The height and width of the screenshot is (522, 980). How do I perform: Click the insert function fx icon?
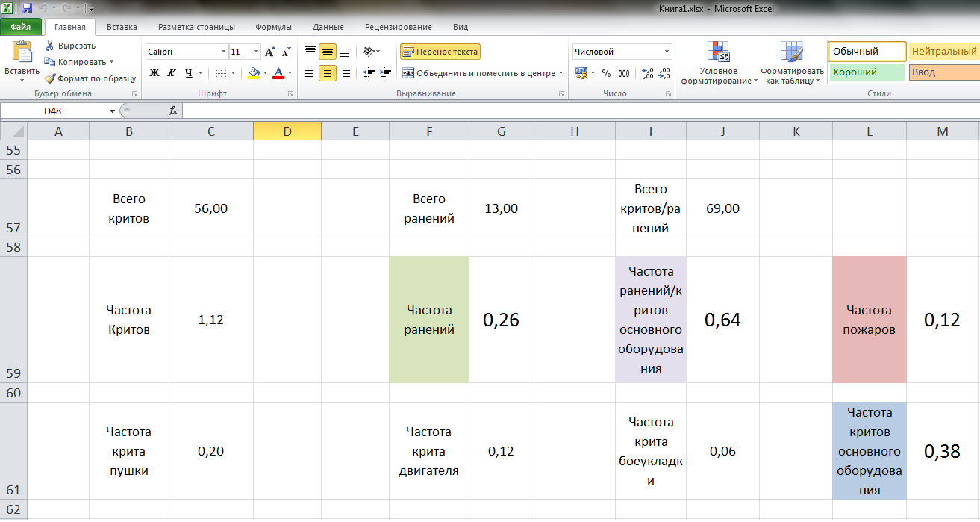click(173, 111)
